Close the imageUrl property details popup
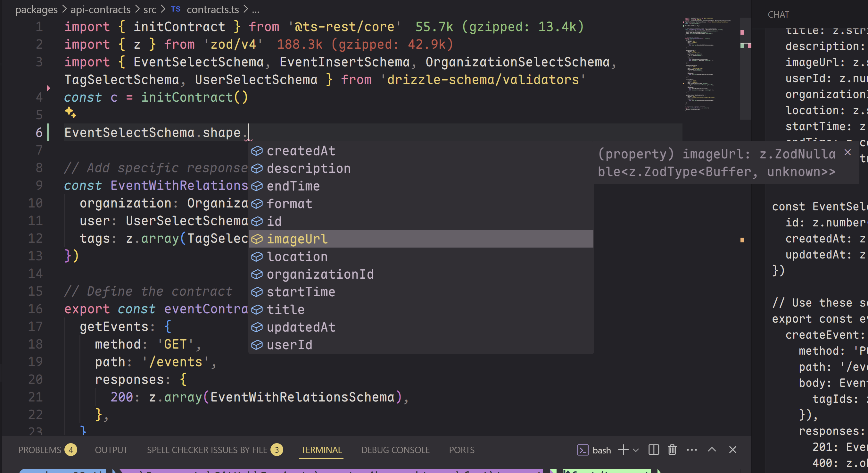The height and width of the screenshot is (473, 868). pos(847,152)
